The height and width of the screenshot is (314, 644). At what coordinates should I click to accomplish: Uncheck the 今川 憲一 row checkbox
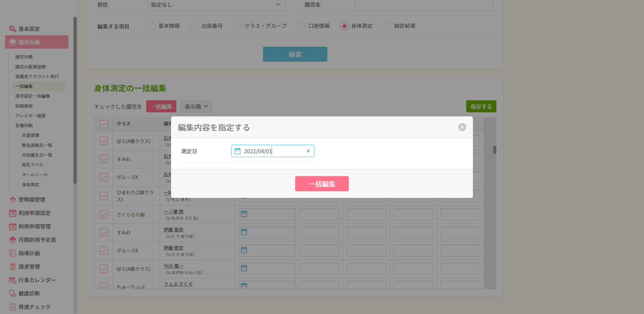tap(104, 269)
